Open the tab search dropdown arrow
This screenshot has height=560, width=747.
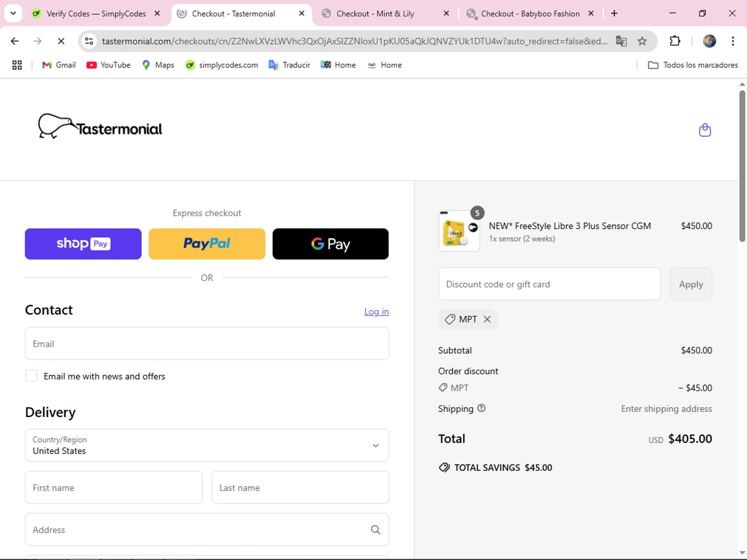[x=13, y=13]
